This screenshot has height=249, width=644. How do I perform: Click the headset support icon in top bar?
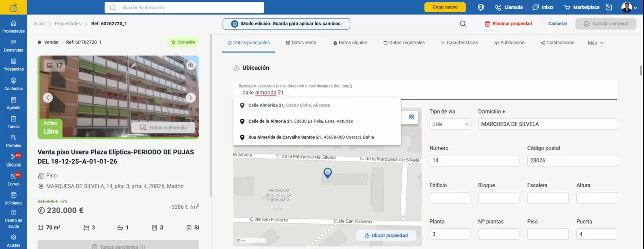click(481, 7)
